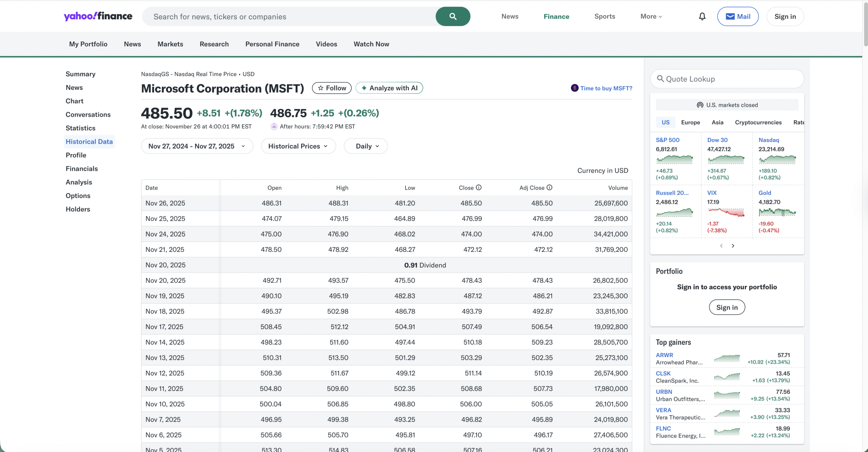This screenshot has width=868, height=452.
Task: Open the Markets navigation menu
Action: 170,44
